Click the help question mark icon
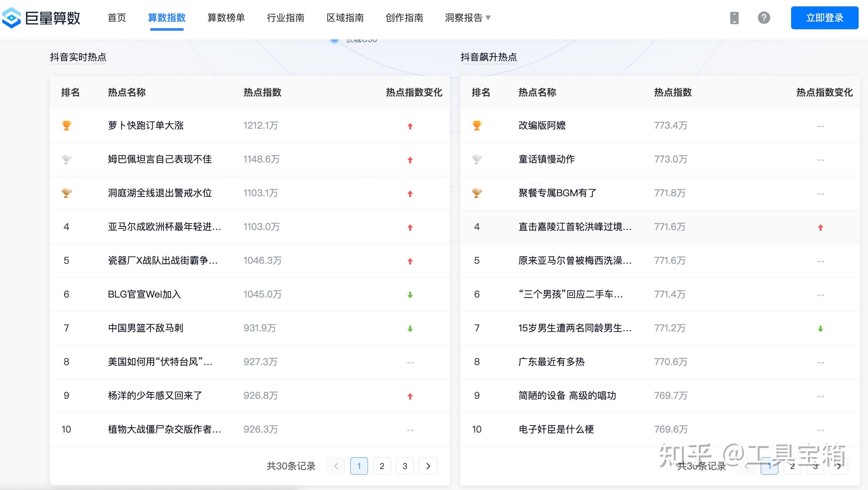Image resolution: width=868 pixels, height=490 pixels. (x=764, y=18)
